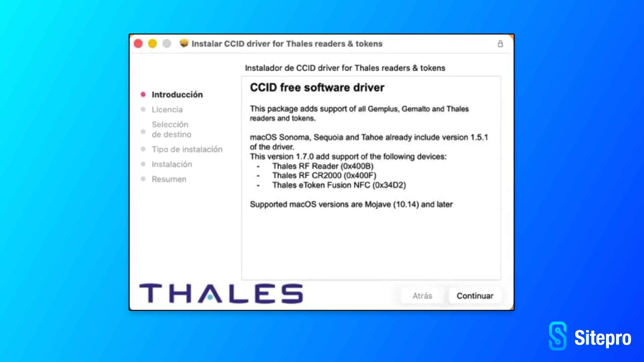644x362 pixels.
Task: Select the Selección de destino step
Action: (x=171, y=129)
